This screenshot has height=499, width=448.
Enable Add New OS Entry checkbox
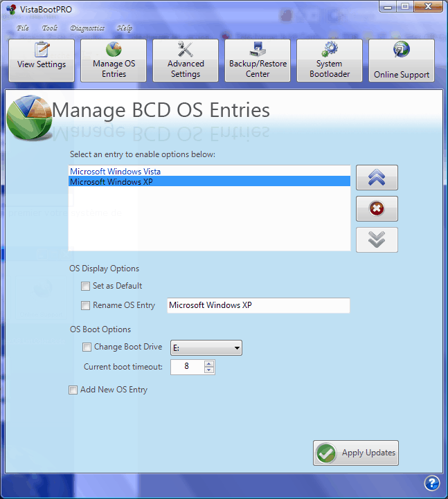pos(73,390)
